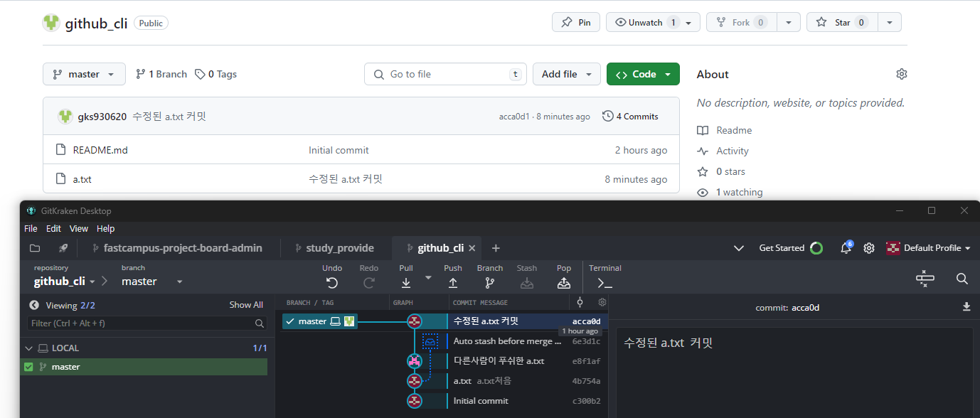The image size is (980, 418).
Task: Click the github_cli repository avatar on GitHub
Action: 51,23
